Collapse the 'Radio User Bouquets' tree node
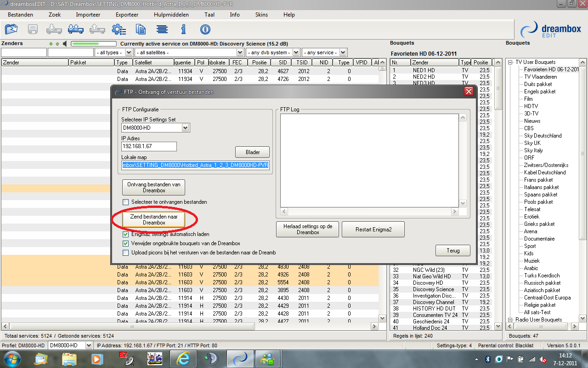 [510, 320]
